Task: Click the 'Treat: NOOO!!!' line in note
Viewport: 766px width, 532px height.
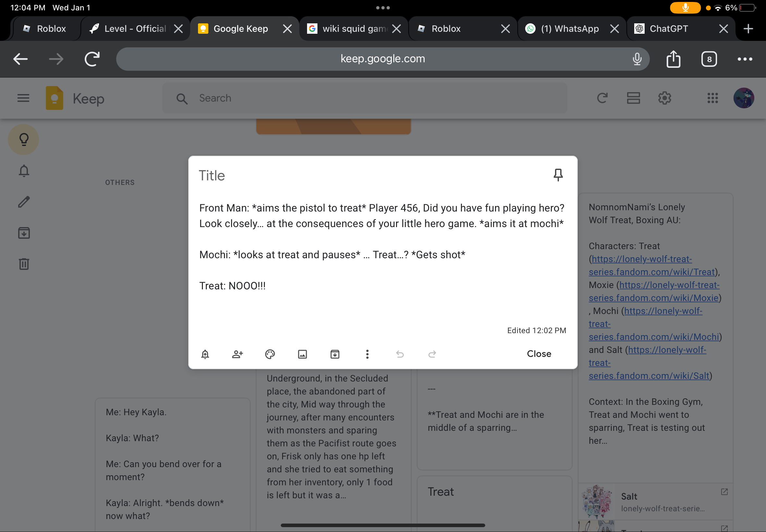Action: pyautogui.click(x=232, y=286)
